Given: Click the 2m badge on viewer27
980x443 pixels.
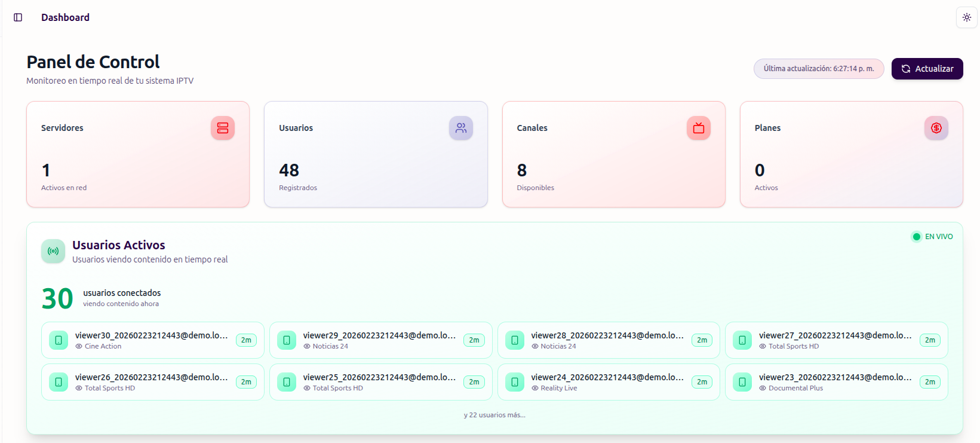Looking at the screenshot, I should click(930, 340).
